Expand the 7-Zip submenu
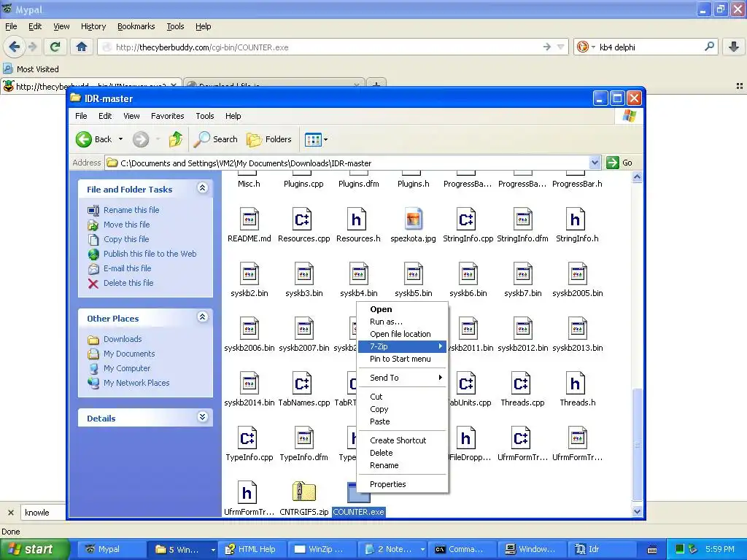 (x=402, y=346)
